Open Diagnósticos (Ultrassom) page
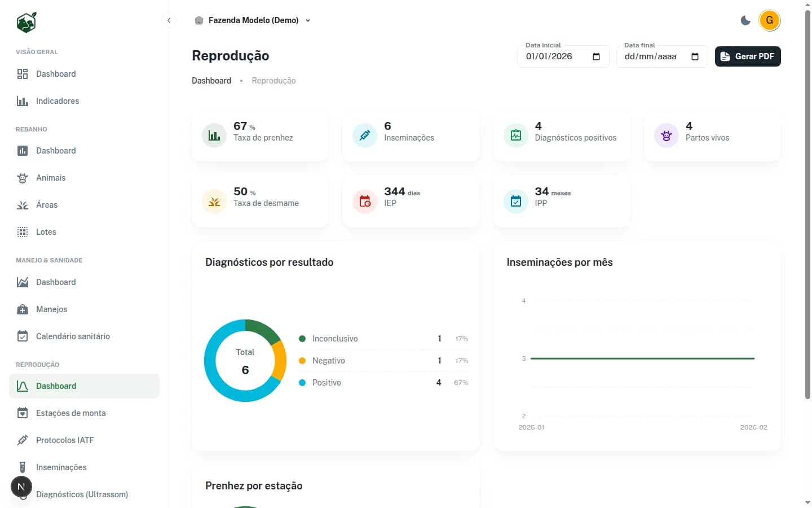Image resolution: width=812 pixels, height=508 pixels. click(84, 494)
